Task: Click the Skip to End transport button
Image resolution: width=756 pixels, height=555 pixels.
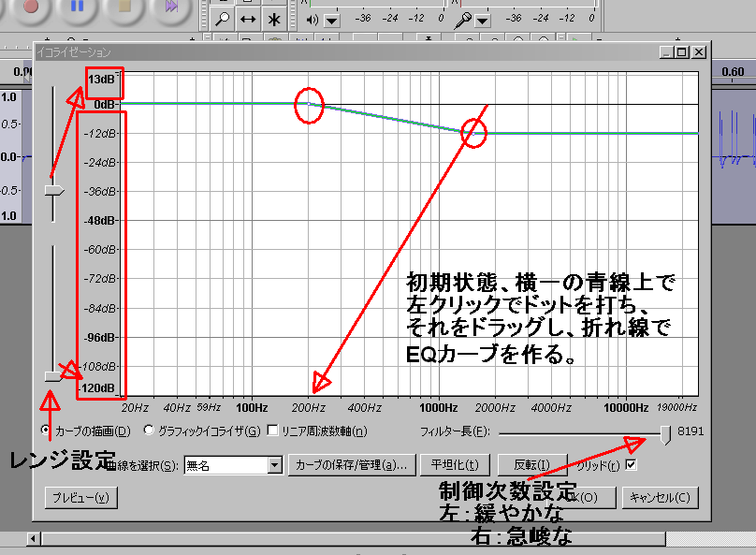Action: (x=171, y=7)
